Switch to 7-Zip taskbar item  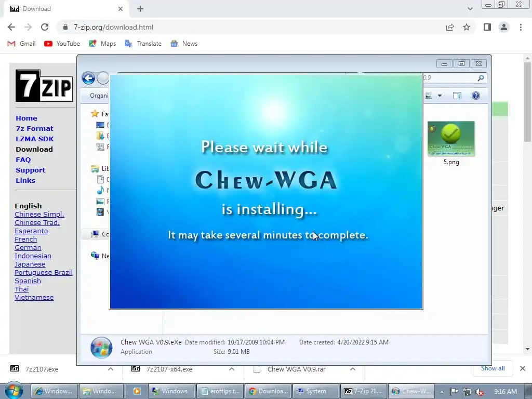[x=364, y=391]
